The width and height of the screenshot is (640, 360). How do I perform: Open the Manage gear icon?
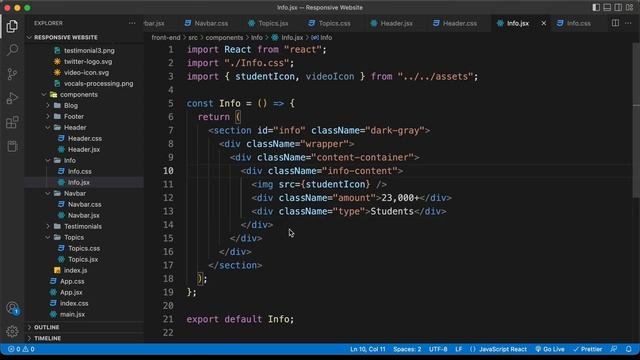tap(12, 331)
